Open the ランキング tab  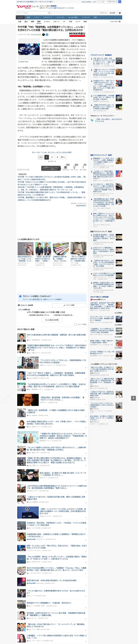86,17
